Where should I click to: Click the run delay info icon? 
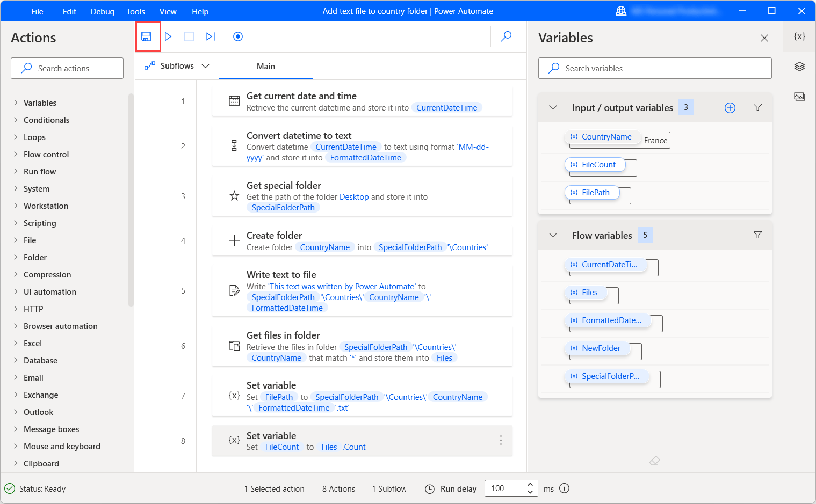point(564,488)
